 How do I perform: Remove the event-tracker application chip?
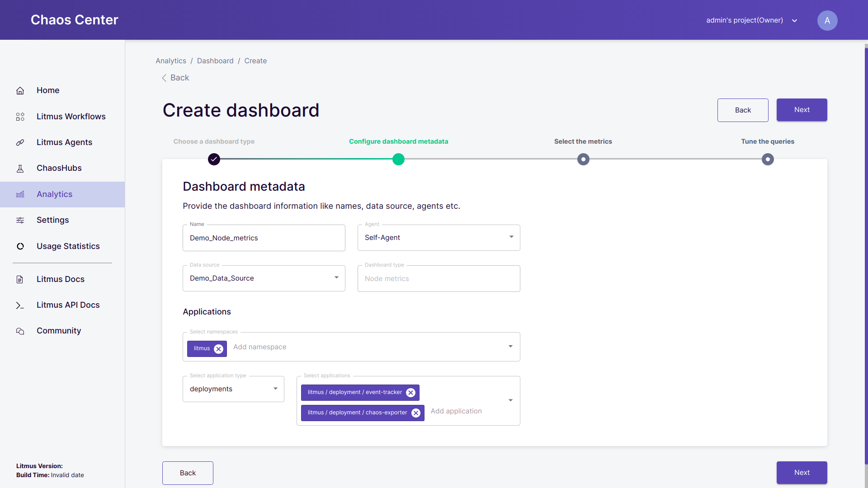click(x=410, y=393)
